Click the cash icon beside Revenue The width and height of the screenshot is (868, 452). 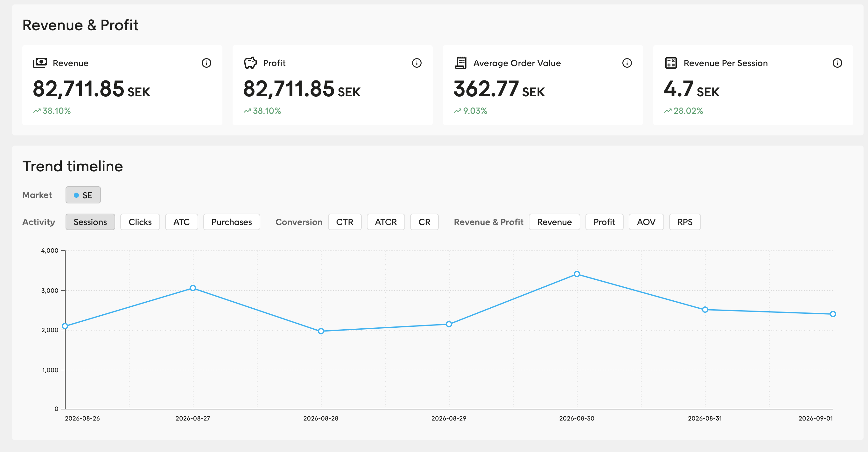[40, 63]
